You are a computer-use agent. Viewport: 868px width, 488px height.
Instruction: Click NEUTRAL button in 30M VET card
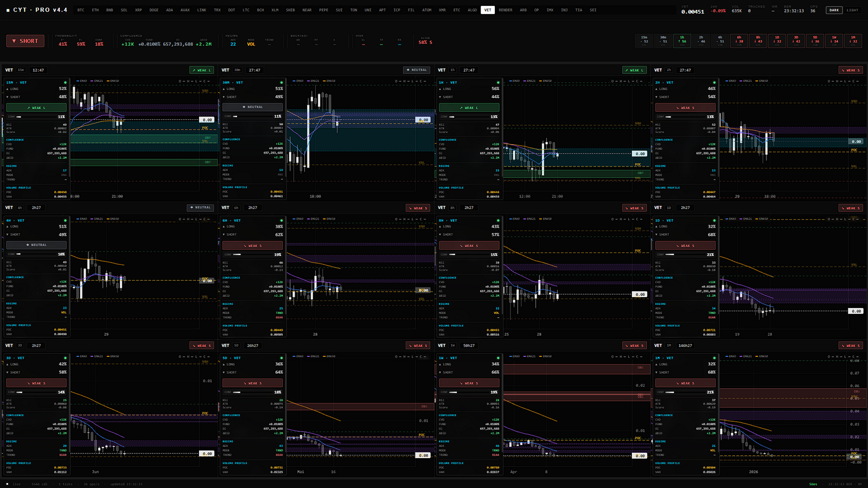pyautogui.click(x=252, y=107)
